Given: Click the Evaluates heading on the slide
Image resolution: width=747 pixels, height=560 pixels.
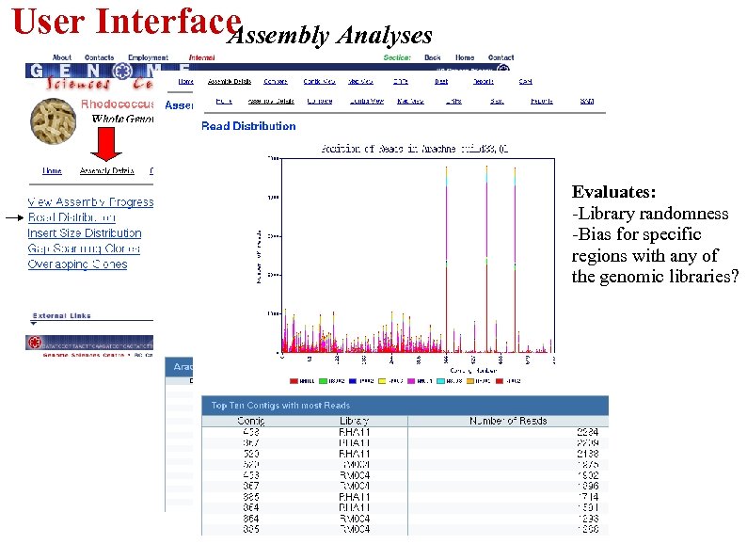Looking at the screenshot, I should (x=613, y=192).
